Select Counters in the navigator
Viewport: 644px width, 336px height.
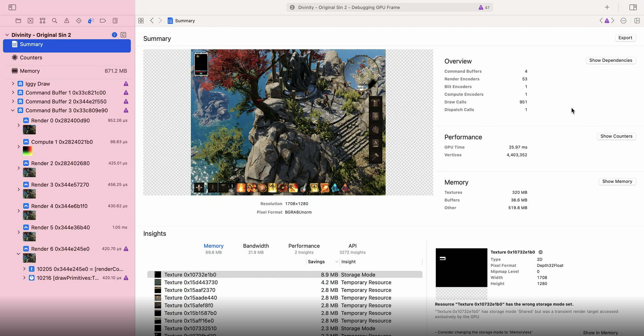point(67,58)
